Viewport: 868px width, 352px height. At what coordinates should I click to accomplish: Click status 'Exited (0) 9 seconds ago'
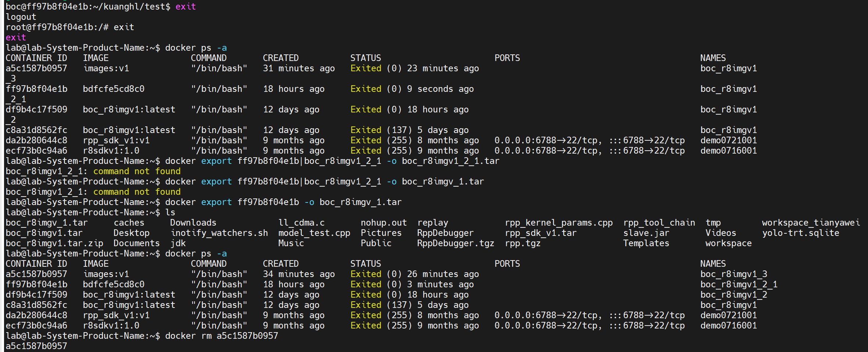pos(412,89)
